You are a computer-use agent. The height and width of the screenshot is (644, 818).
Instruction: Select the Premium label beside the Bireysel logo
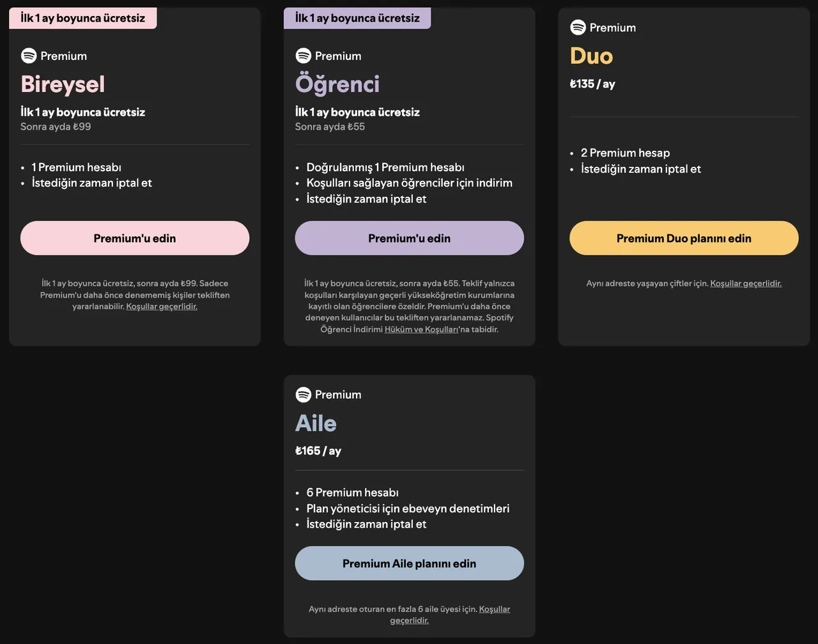[x=63, y=56]
